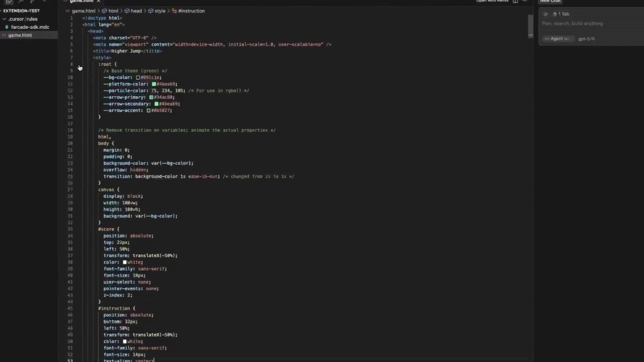
Task: Select the game.html editor tab
Action: click(81, 1)
